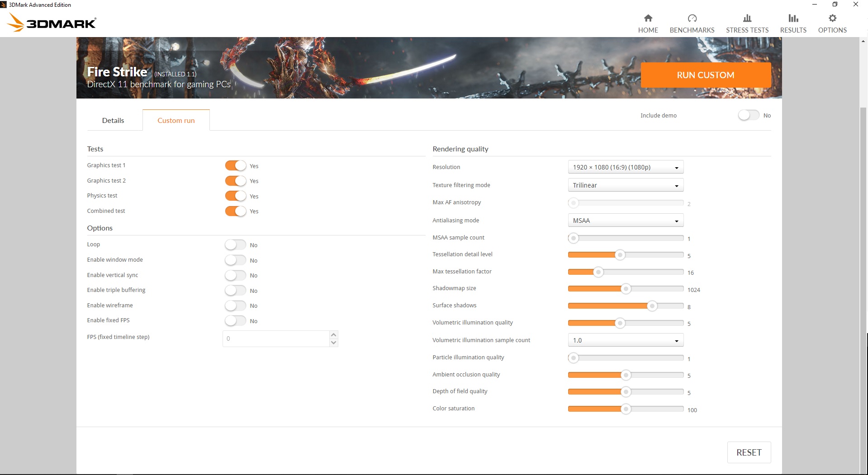Disable Graphics test 2
868x475 pixels.
coord(236,181)
